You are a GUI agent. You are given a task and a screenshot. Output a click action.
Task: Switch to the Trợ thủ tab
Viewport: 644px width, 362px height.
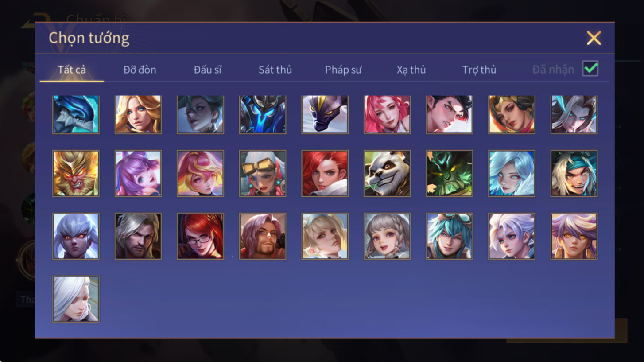tap(479, 70)
